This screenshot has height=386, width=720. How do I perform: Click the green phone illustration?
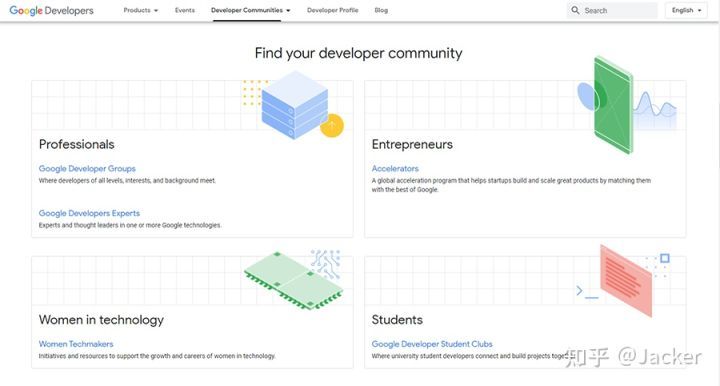pyautogui.click(x=613, y=106)
